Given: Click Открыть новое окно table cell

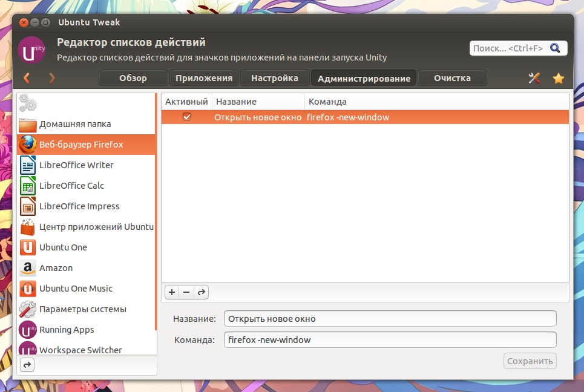Looking at the screenshot, I should pos(258,117).
